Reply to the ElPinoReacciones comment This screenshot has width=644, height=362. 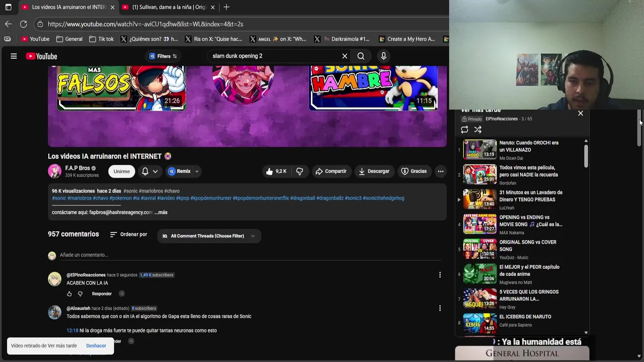tap(102, 294)
